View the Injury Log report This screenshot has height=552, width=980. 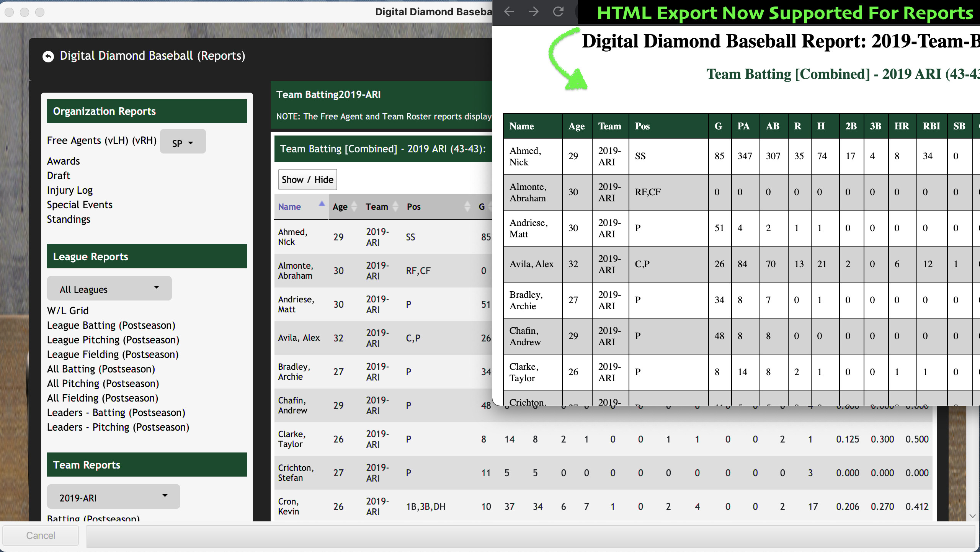coord(70,190)
